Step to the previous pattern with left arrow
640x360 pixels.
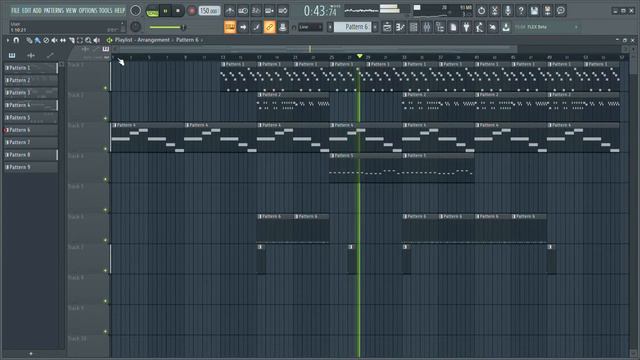[330, 27]
